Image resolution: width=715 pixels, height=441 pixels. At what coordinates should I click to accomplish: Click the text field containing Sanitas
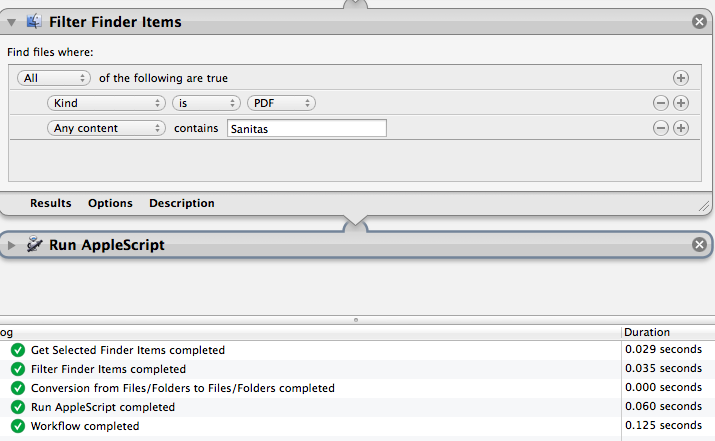point(307,128)
